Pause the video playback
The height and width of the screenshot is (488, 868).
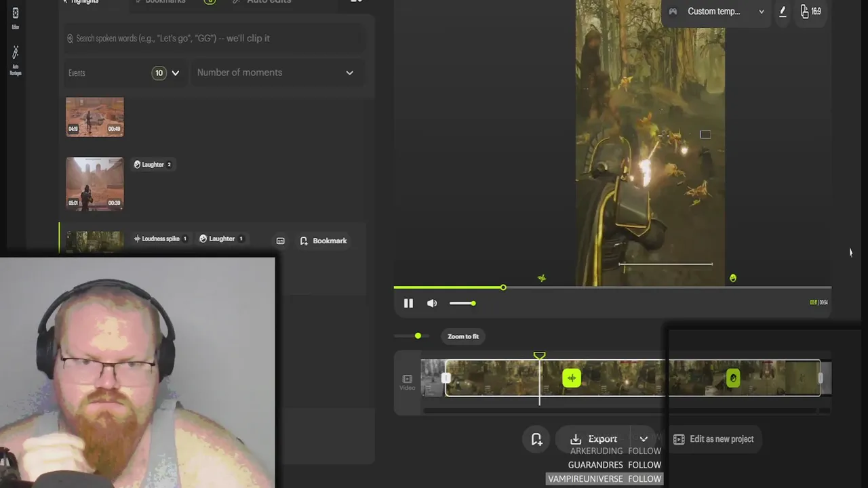coord(408,303)
